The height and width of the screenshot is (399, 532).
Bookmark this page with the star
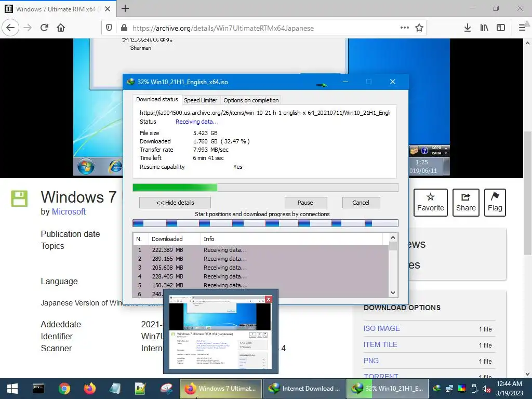pyautogui.click(x=419, y=28)
